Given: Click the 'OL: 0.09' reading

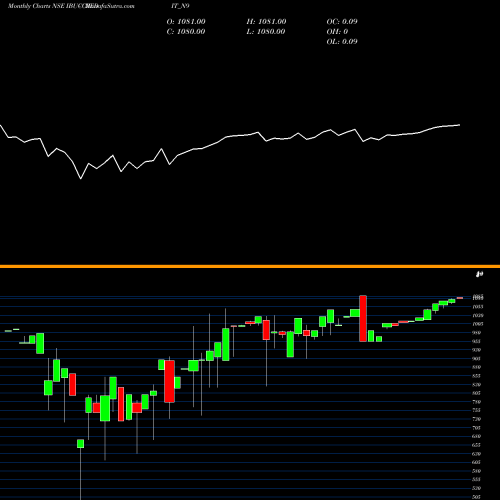Looking at the screenshot, I should tap(342, 42).
